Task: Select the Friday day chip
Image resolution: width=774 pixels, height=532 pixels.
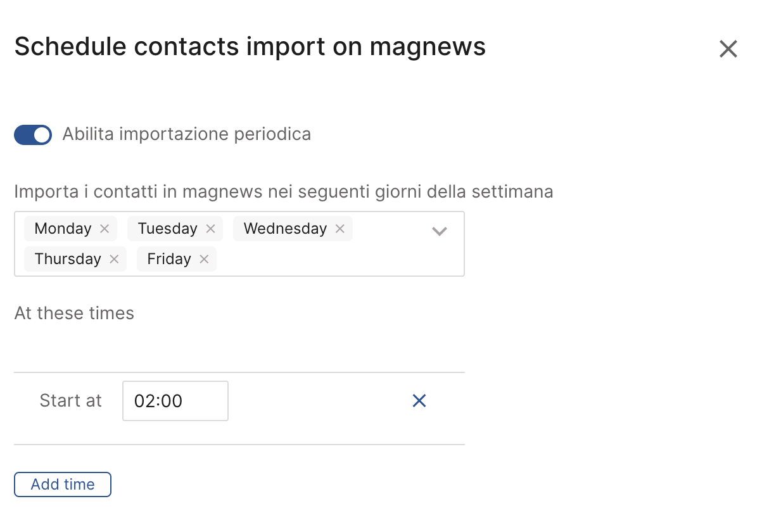Action: [168, 259]
